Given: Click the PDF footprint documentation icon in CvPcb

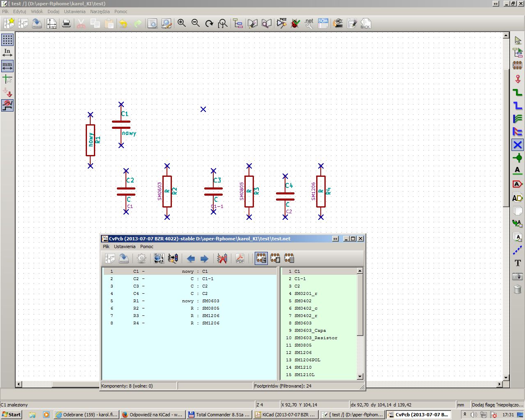Looking at the screenshot, I should pyautogui.click(x=240, y=258).
